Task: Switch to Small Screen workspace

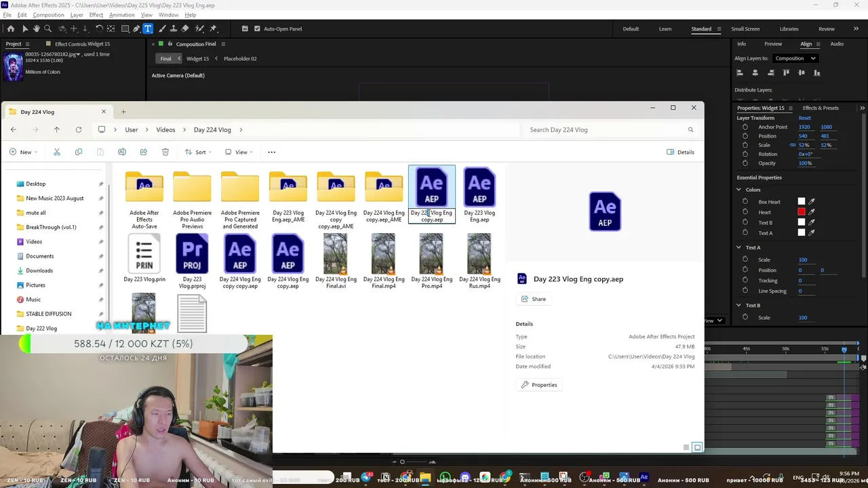Action: click(745, 28)
